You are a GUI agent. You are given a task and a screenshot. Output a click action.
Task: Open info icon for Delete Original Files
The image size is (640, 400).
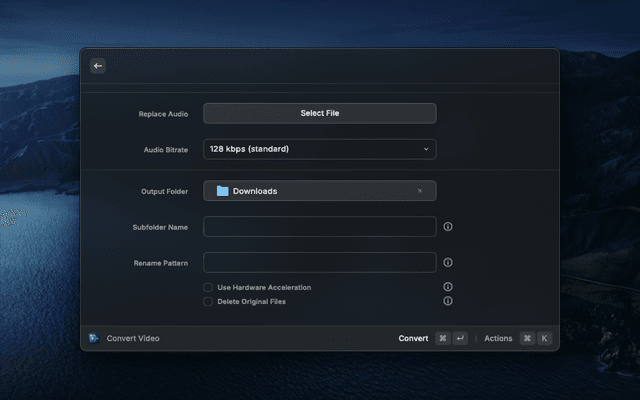pyautogui.click(x=448, y=301)
